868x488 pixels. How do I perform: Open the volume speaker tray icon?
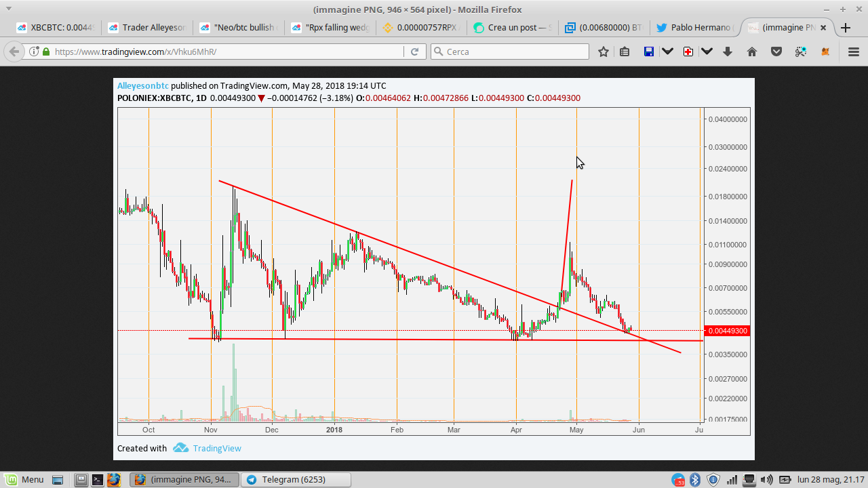[767, 480]
